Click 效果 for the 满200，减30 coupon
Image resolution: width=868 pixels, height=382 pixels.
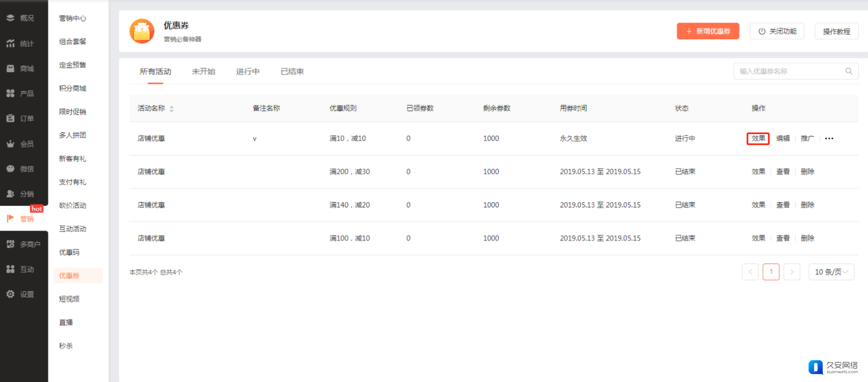[x=759, y=172]
